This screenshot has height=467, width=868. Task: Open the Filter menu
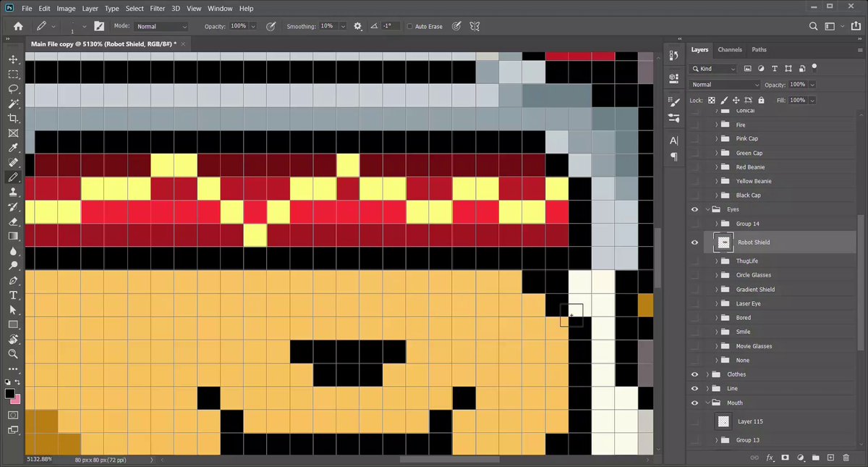point(158,9)
